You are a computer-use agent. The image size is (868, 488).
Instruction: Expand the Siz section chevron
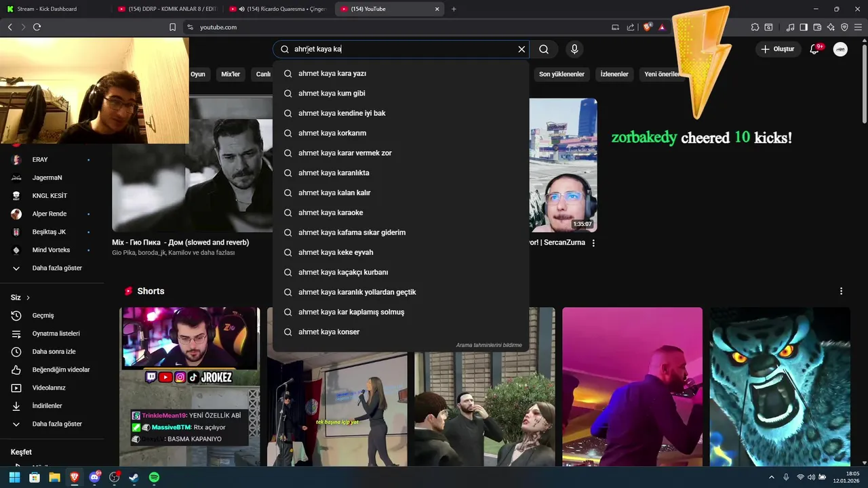28,298
